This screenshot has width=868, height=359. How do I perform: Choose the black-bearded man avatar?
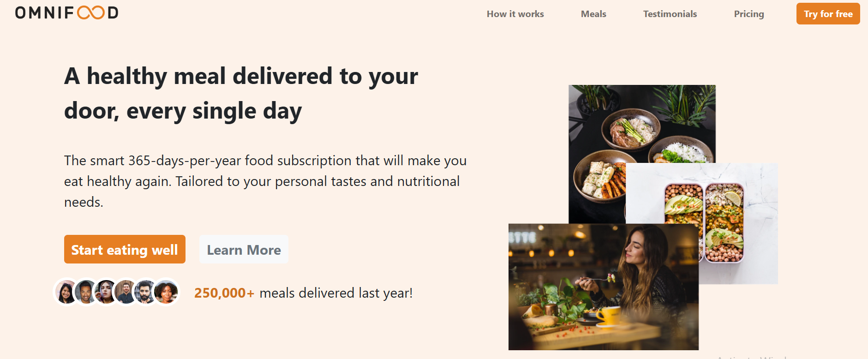click(146, 292)
